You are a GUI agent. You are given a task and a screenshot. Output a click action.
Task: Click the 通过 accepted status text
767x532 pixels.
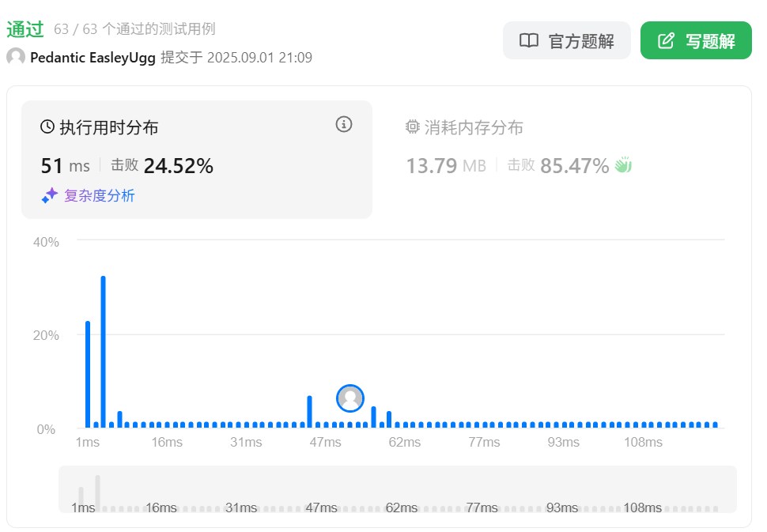point(25,29)
